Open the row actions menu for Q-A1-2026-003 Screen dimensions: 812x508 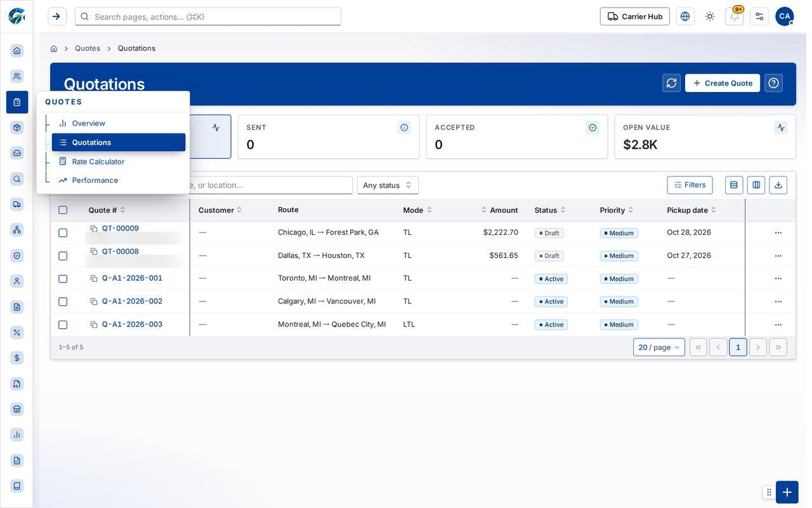point(778,324)
